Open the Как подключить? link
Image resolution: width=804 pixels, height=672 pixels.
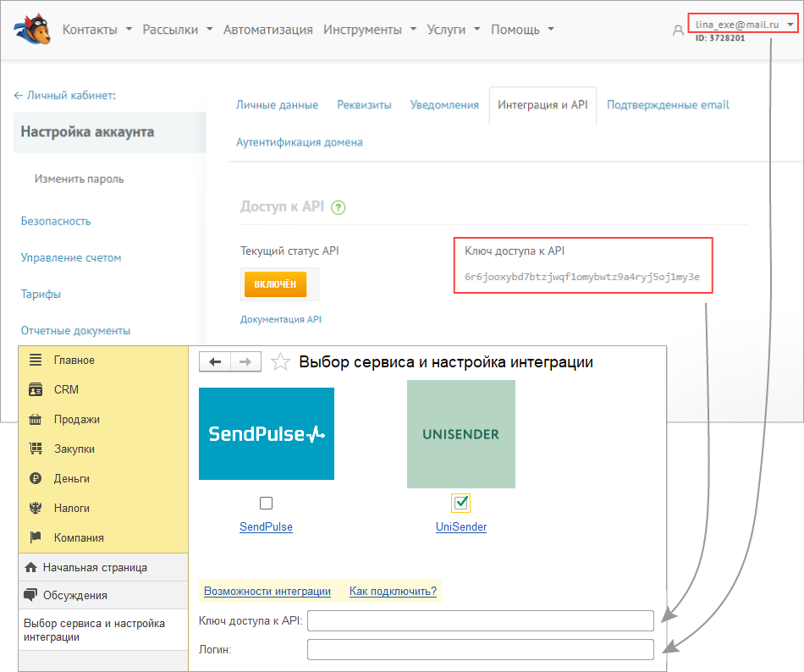[393, 591]
